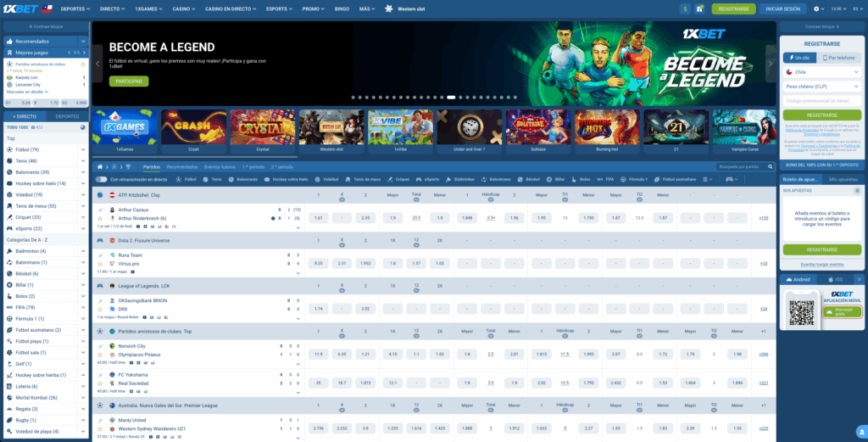Viewport: 868px width, 442px height.
Task: Select Por teléfono registration method
Action: [838, 58]
